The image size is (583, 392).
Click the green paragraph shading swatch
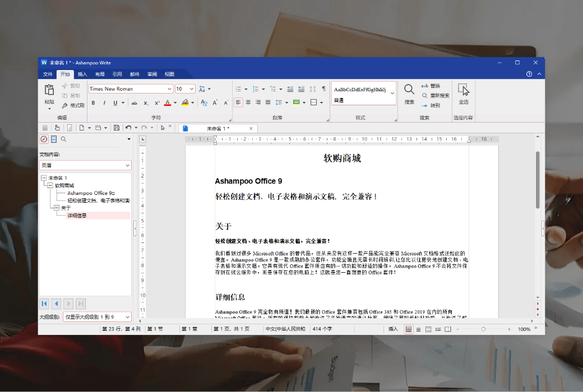297,102
